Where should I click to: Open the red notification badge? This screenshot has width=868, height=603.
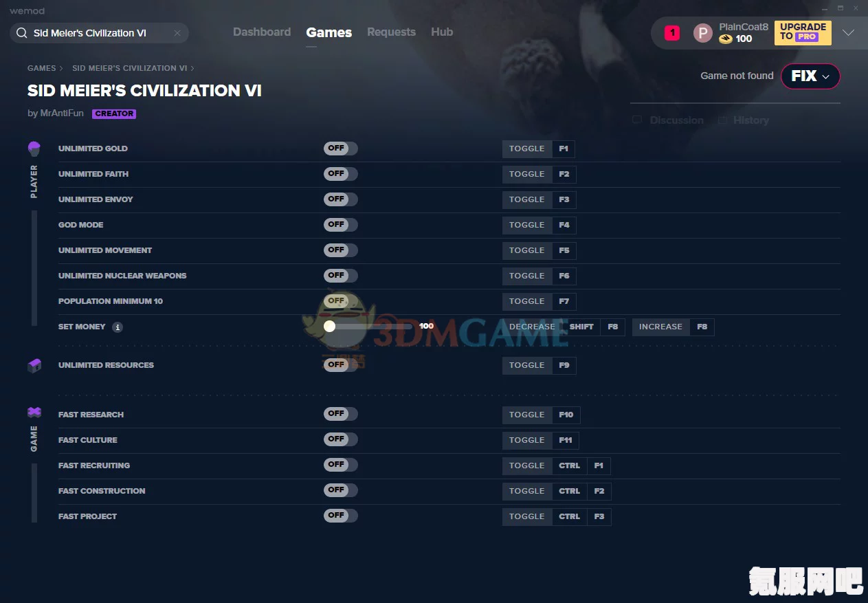672,32
